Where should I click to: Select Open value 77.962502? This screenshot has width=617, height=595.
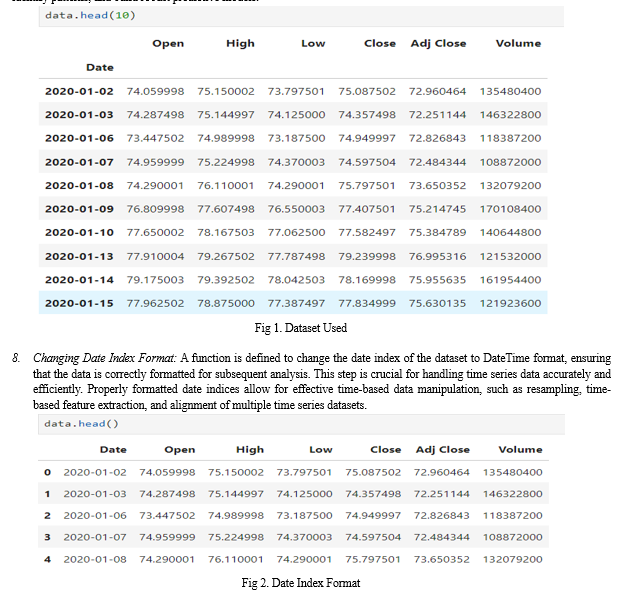(x=155, y=303)
